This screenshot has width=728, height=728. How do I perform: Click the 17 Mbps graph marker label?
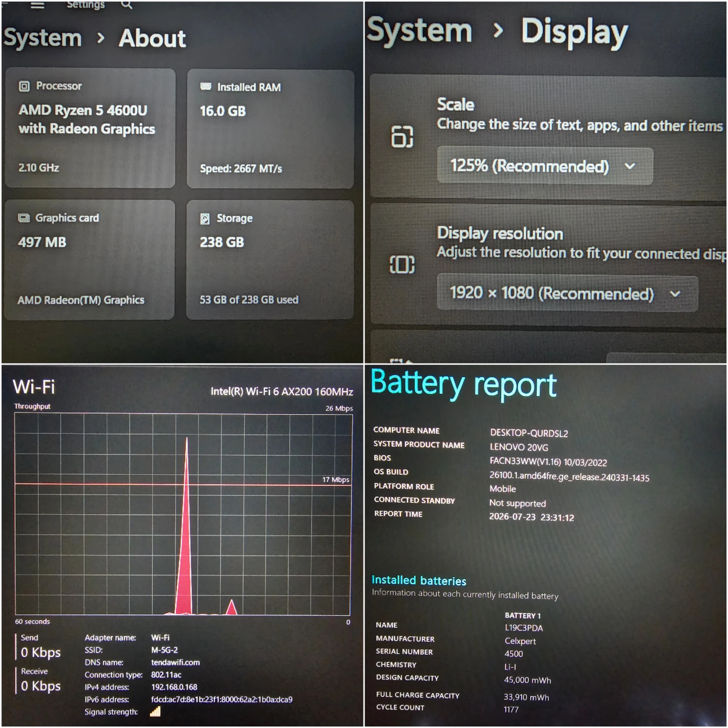(x=336, y=479)
